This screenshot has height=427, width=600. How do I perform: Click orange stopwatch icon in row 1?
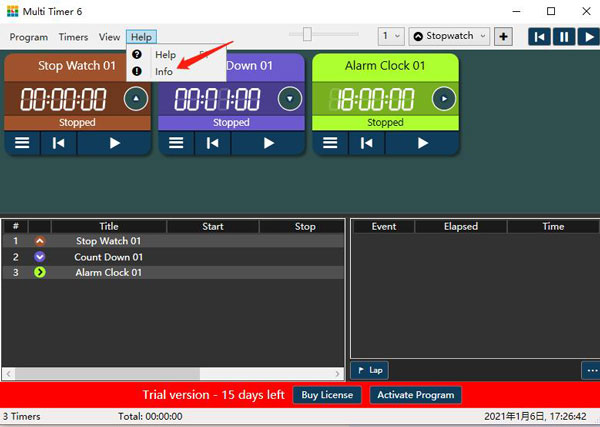pos(40,241)
